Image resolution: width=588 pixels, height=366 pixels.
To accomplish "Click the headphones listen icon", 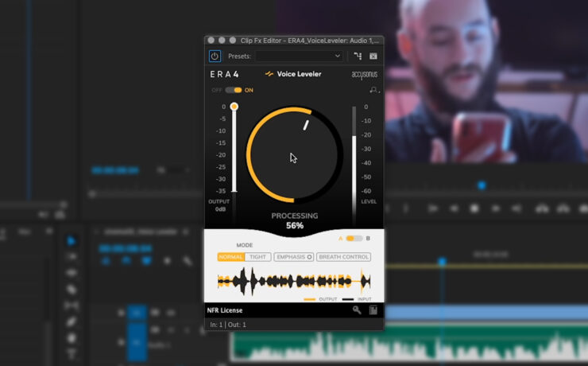I will [374, 90].
